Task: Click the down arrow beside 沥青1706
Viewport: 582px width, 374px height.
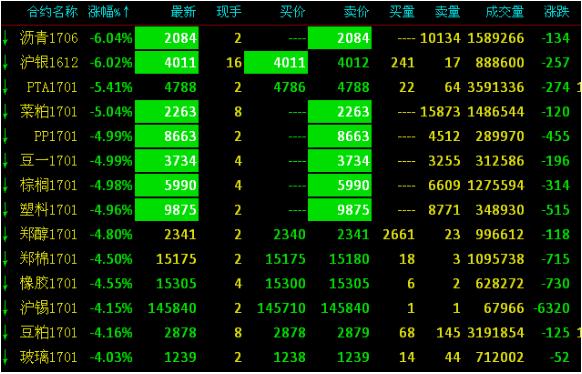Action: [5, 38]
